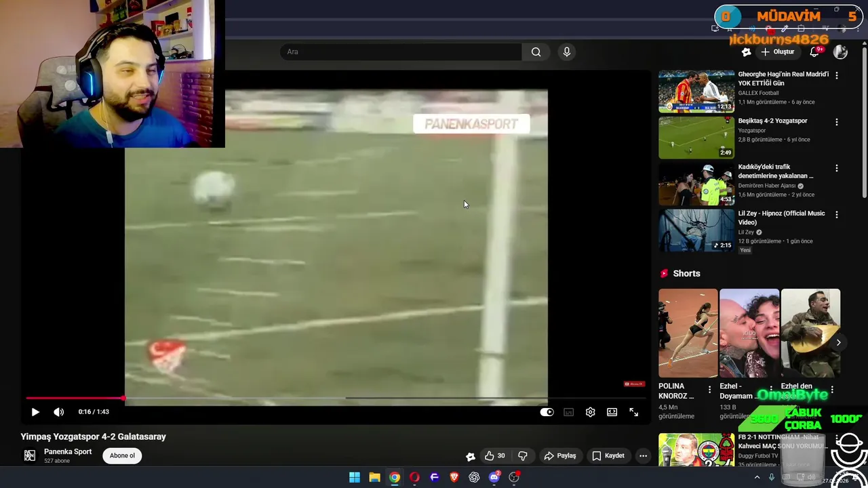Play the paused YouTube video
Viewport: 868px width, 488px height.
[x=35, y=412]
